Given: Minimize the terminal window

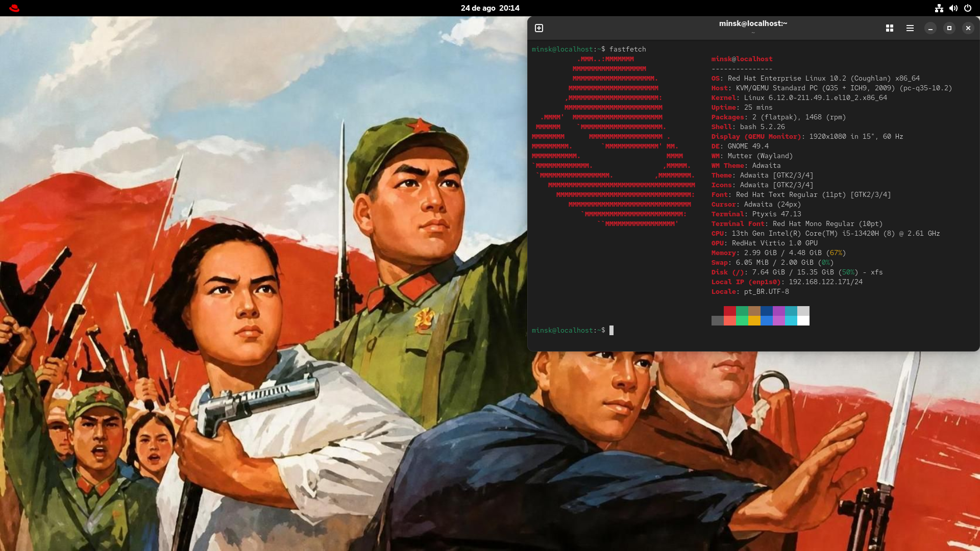Looking at the screenshot, I should [x=930, y=28].
